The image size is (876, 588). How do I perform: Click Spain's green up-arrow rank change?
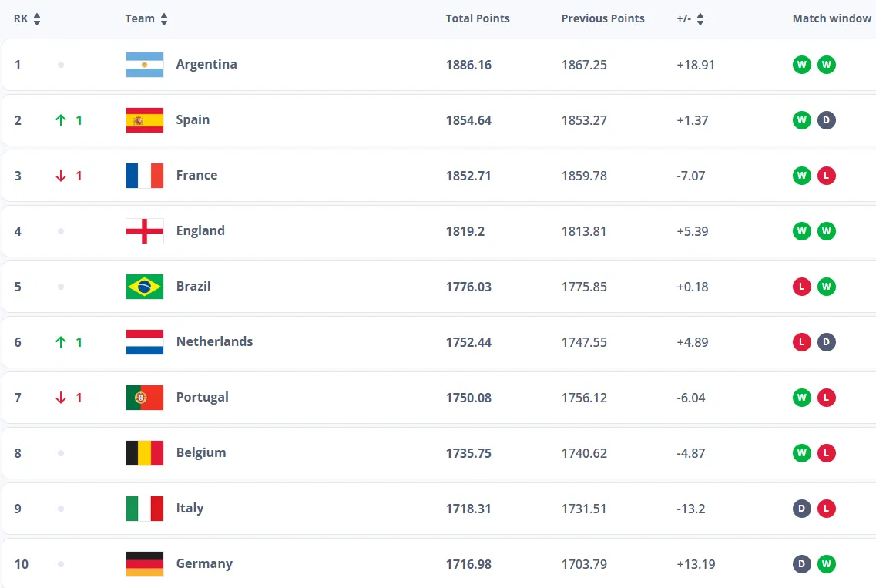[x=62, y=120]
